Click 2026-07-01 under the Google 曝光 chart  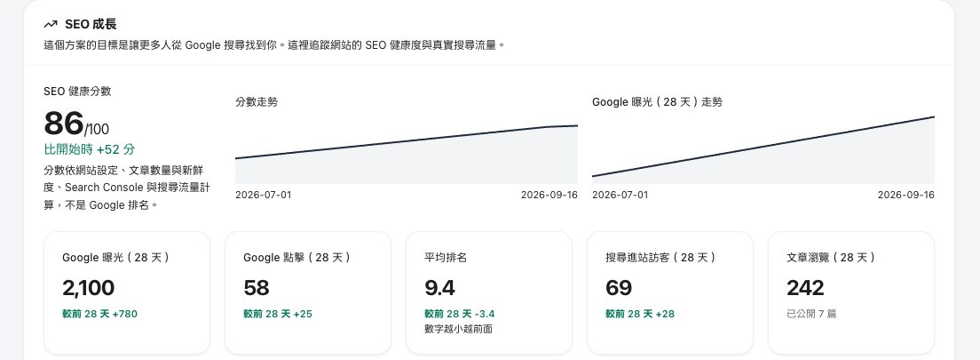(620, 195)
